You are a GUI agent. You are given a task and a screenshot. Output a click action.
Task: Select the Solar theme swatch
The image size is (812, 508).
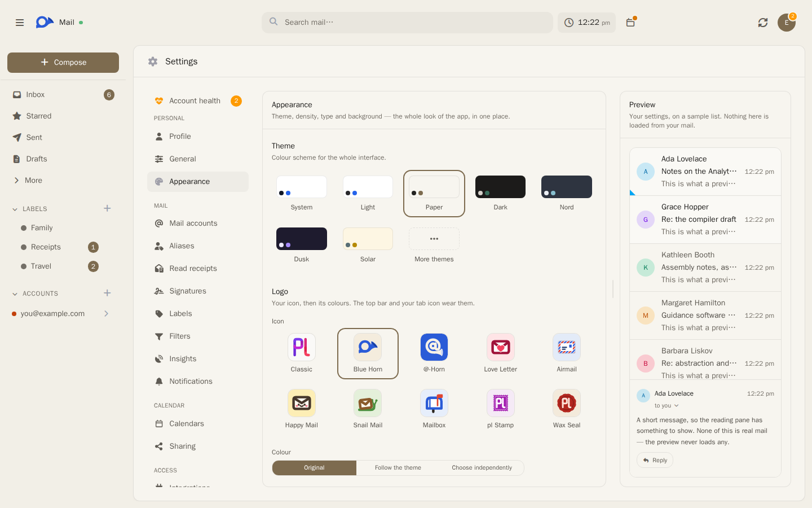tap(368, 246)
